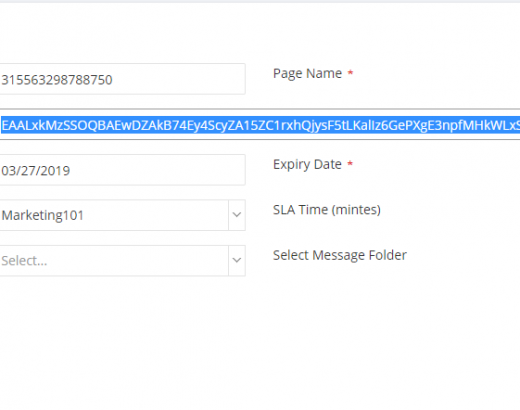
Task: Click the word Marketing101 in the combo box
Action: coord(42,215)
